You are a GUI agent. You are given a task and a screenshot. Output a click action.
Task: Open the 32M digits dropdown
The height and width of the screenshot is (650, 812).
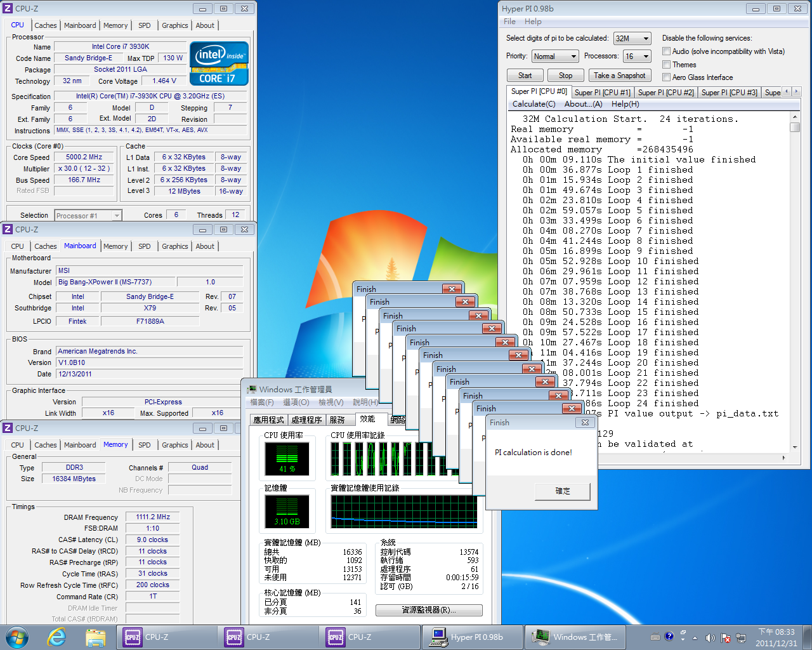[x=632, y=39]
